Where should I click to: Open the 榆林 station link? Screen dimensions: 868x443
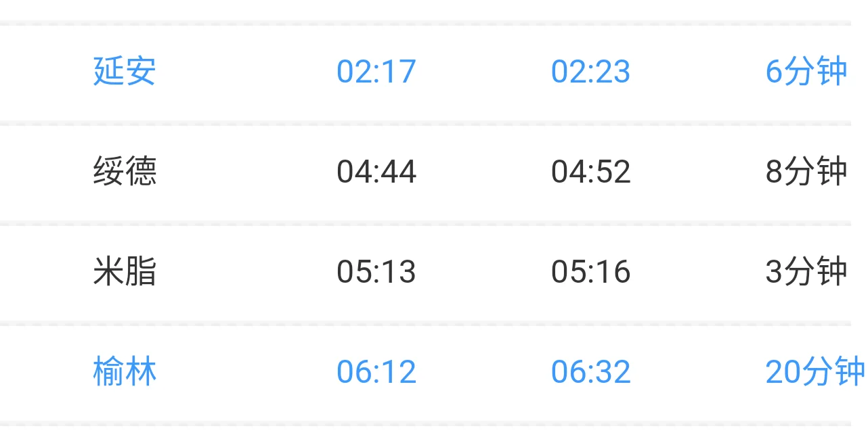tap(125, 371)
